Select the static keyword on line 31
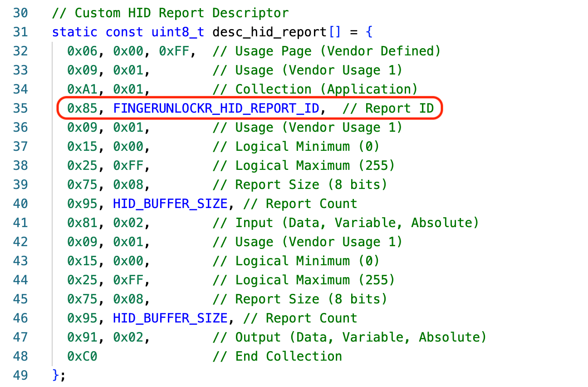Screen dimensions: 588x387 point(74,32)
